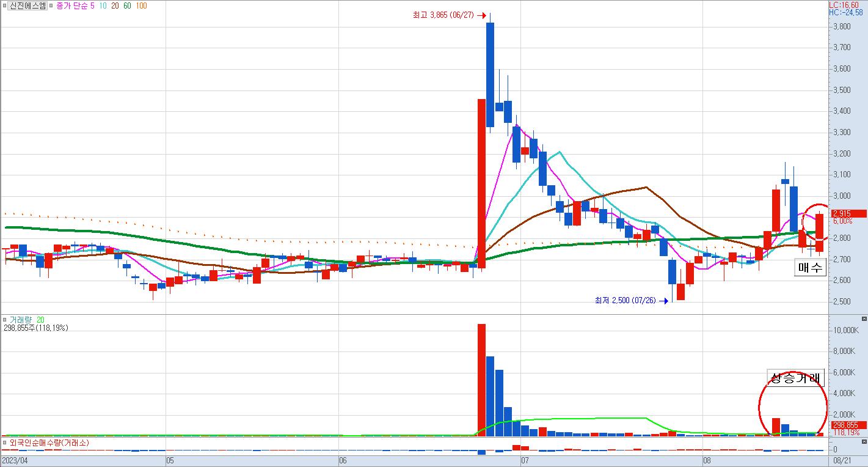Click the square marker beside 외국인순매수량(거래소)

[4, 442]
